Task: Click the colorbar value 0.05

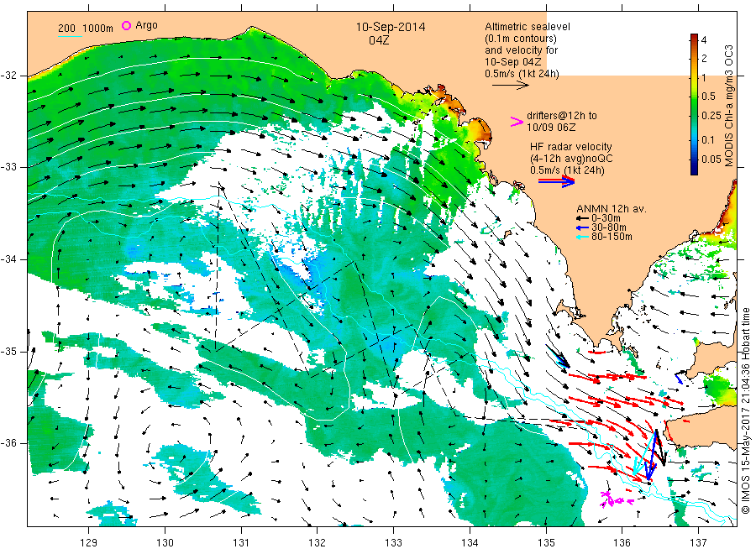Action: click(711, 159)
